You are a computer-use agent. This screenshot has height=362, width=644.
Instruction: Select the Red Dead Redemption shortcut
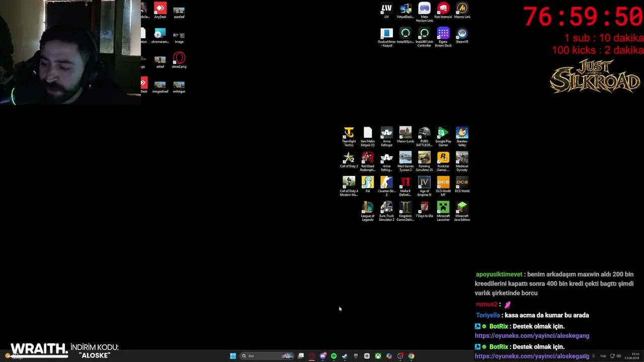tap(368, 161)
